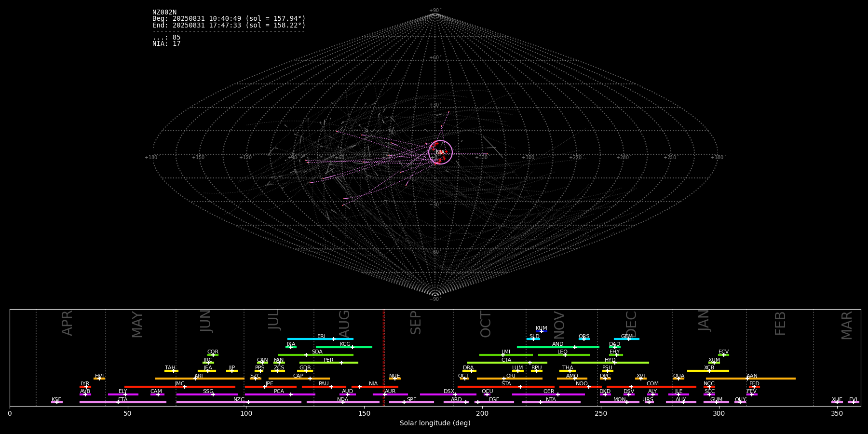
Task: Click the STA red shower label
Action: pos(506,384)
